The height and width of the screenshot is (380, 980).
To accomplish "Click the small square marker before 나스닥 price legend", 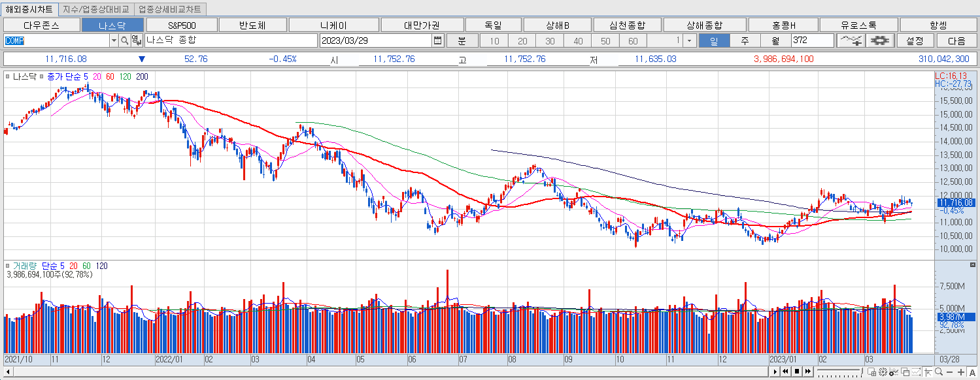I will pyautogui.click(x=8, y=77).
